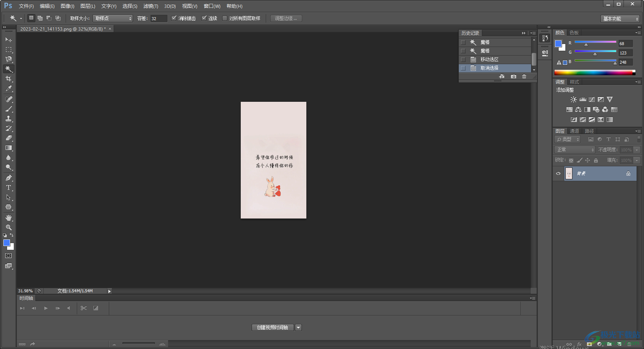Click the foreground color swatch in toolbox
This screenshot has width=644, height=349.
(6, 243)
